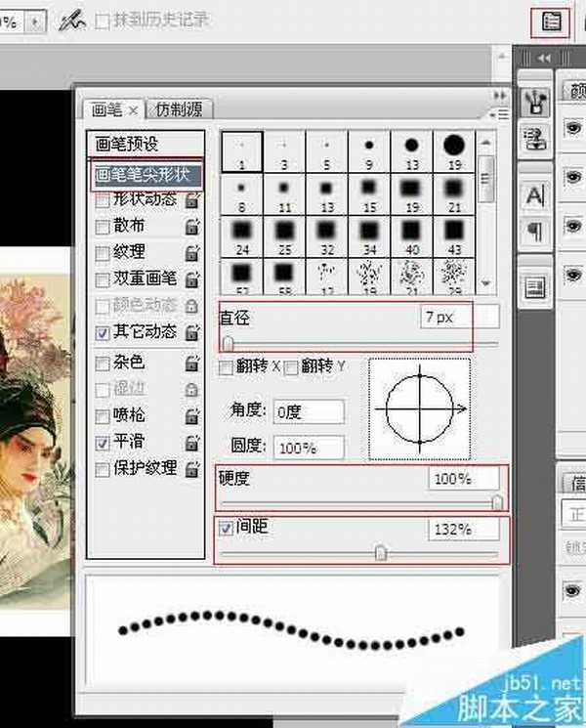Toggle lock for 散布 setting
586x728 pixels.
(192, 227)
